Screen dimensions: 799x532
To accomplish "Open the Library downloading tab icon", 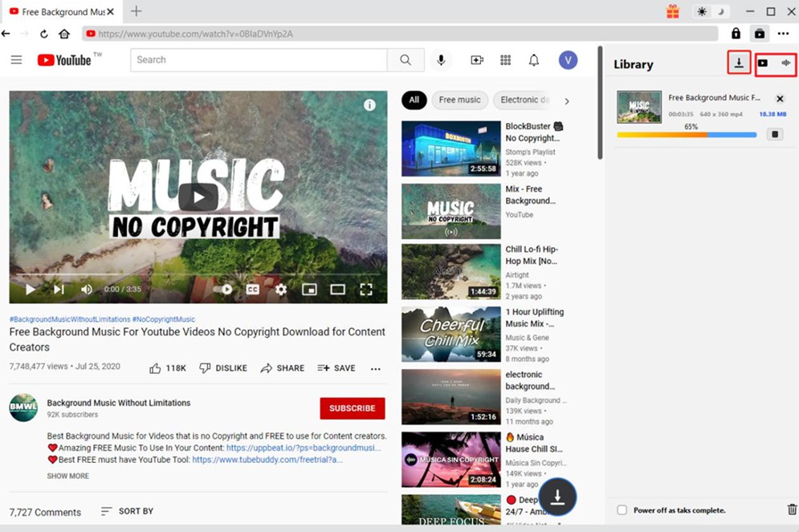I will tap(739, 63).
